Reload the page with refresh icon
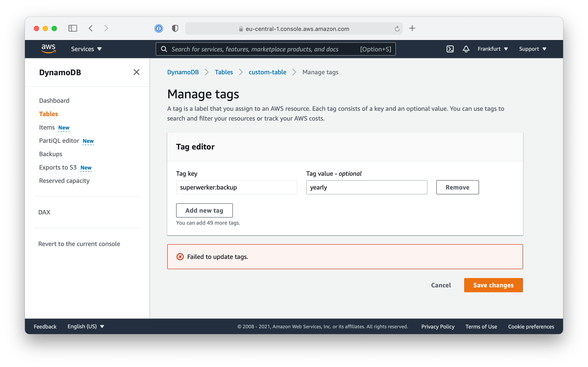 coord(397,29)
